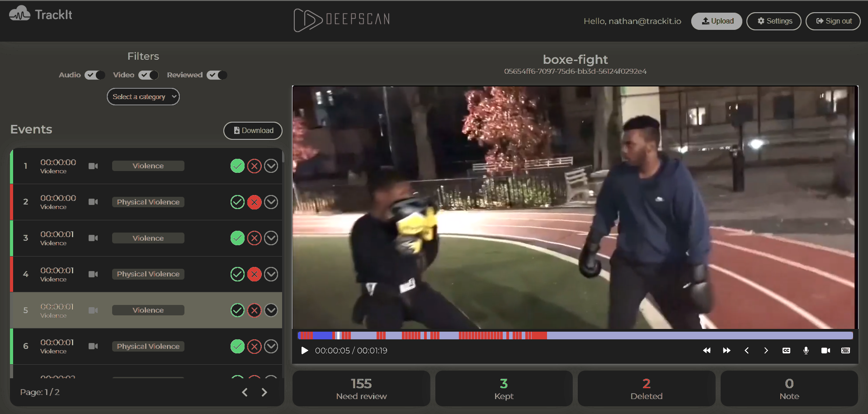Download the events list
868x414 pixels.
click(x=253, y=131)
